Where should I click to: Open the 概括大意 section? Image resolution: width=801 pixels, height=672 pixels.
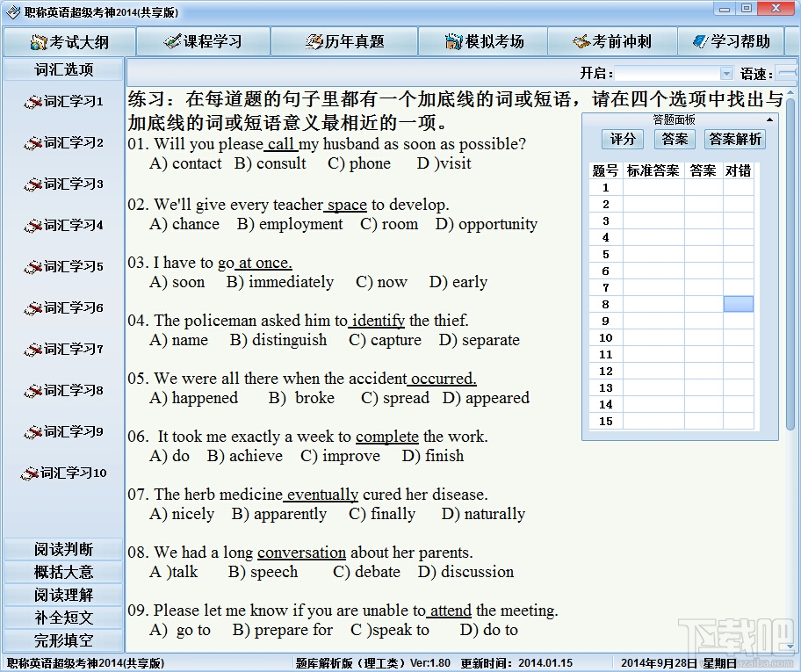[x=63, y=572]
